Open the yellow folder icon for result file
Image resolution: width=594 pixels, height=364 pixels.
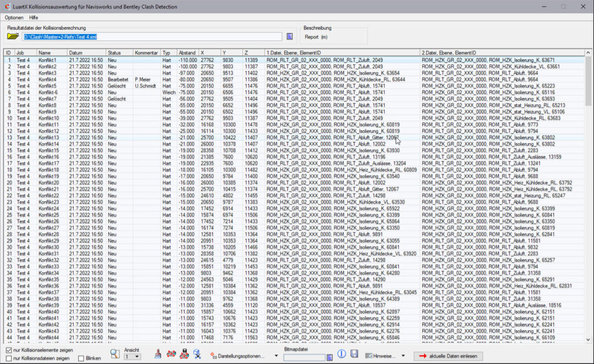click(x=13, y=37)
